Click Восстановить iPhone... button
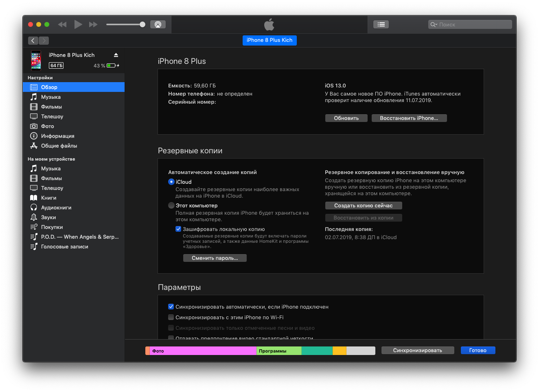Viewport: 539px width, 392px height. 409,118
